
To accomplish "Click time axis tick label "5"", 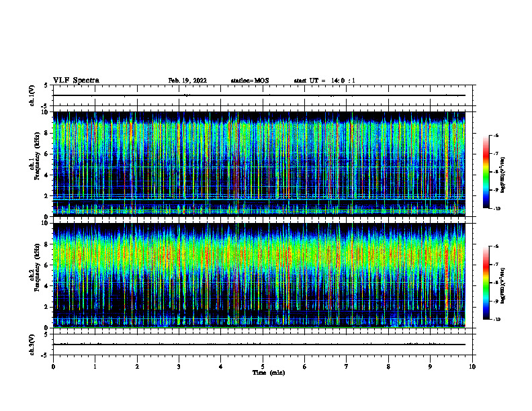I will [x=263, y=367].
